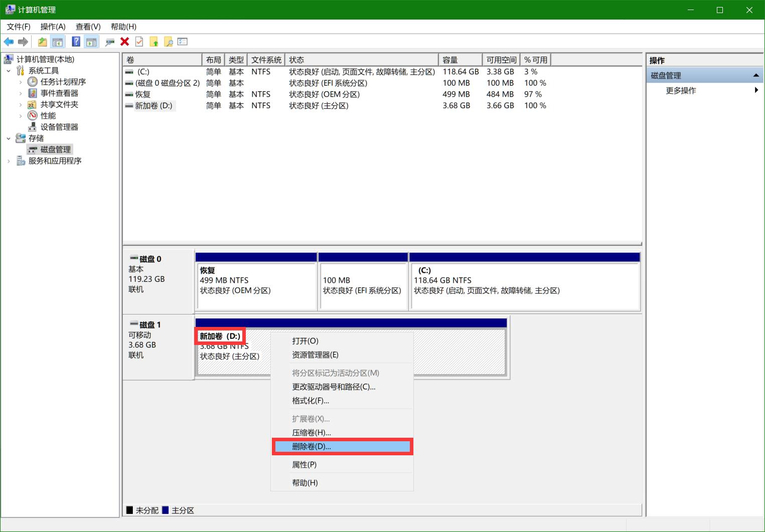Select the 计算机管理(本地) root node icon

tap(9, 59)
